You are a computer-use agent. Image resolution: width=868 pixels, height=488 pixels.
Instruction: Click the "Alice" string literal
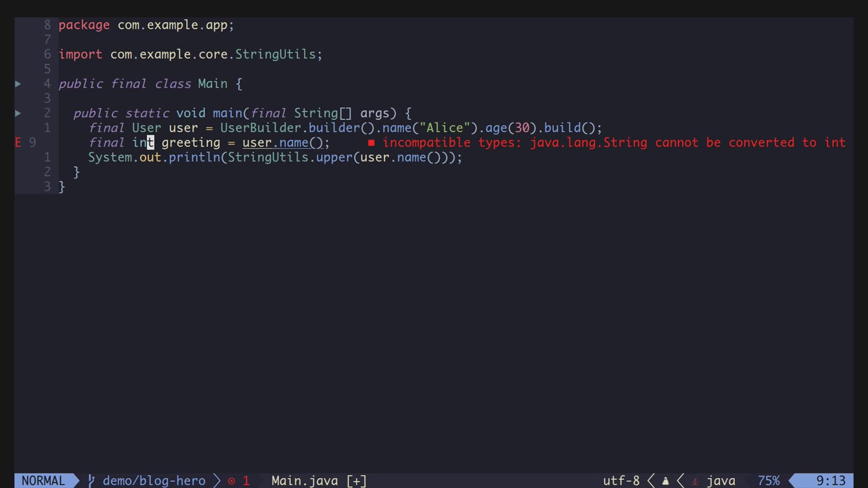pos(445,128)
